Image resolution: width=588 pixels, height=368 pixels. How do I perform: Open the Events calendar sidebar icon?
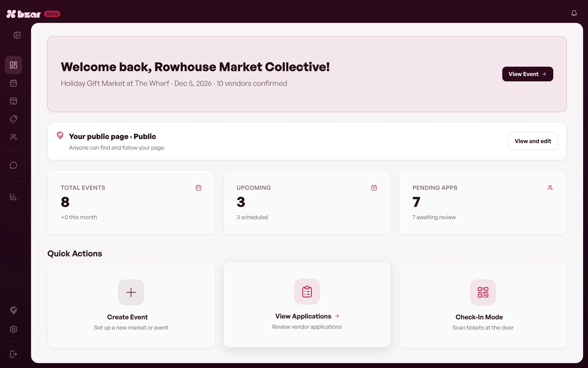[x=13, y=83]
